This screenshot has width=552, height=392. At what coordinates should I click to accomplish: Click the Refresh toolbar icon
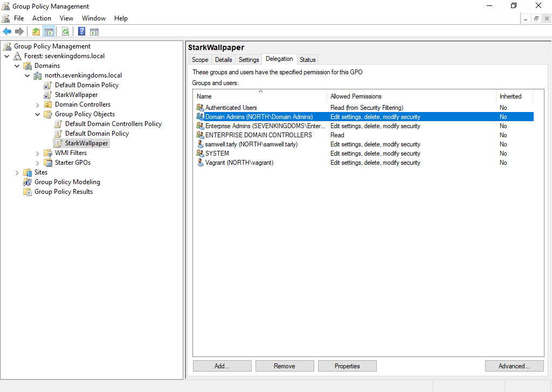pyautogui.click(x=65, y=31)
